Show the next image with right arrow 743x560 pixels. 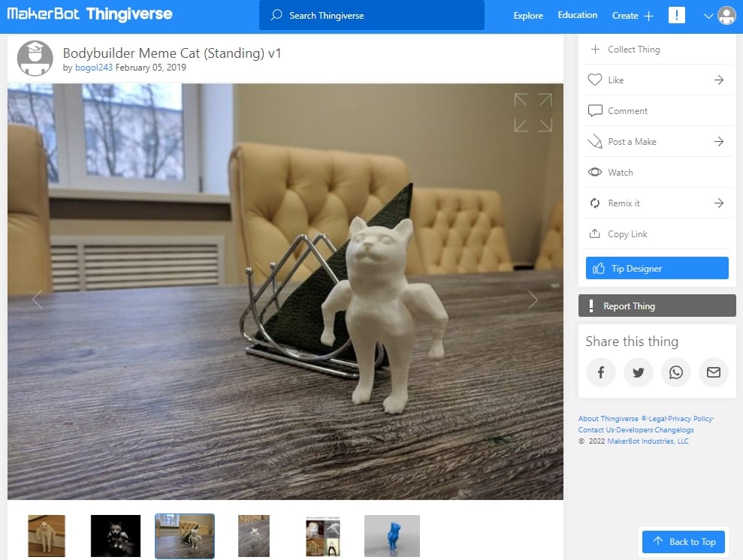(x=533, y=300)
